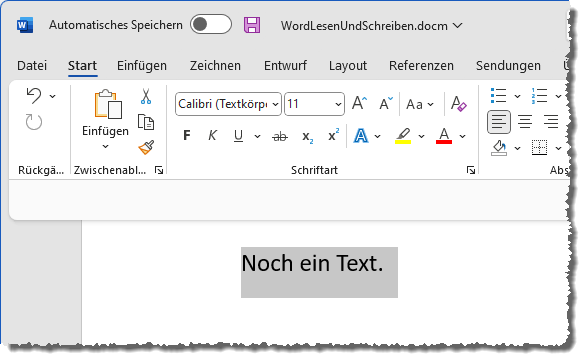Open the Aa change case dropdown

(420, 104)
